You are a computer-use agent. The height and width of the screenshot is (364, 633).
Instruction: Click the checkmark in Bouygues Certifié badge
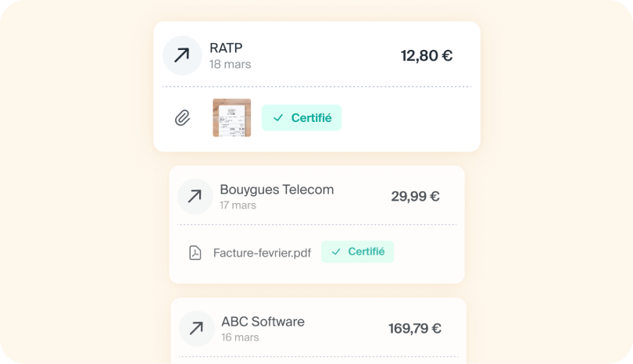pyautogui.click(x=336, y=252)
